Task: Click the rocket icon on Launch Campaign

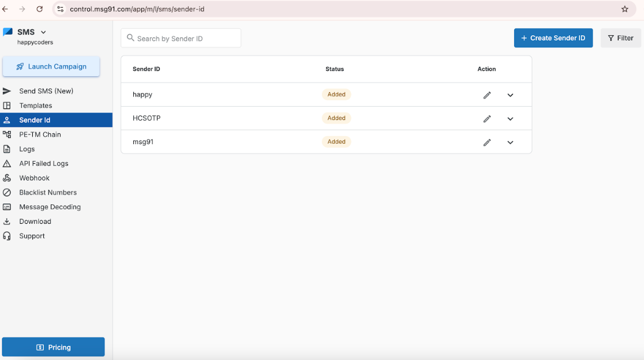Action: (20, 66)
